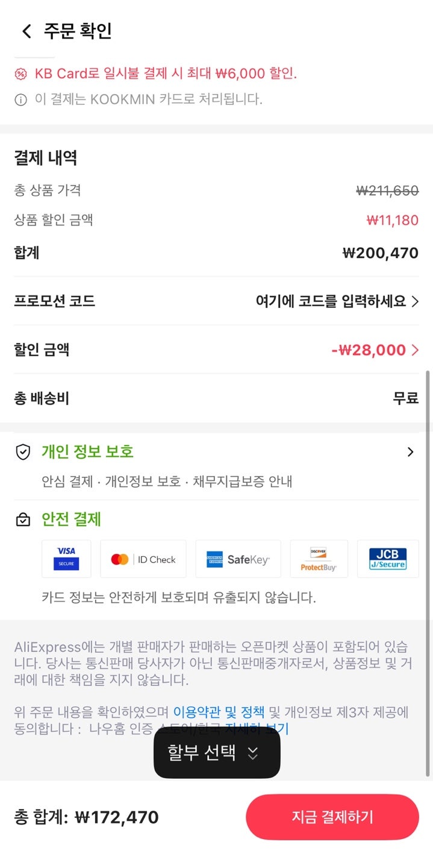
Task: Click the Visa Secure logo
Action: pyautogui.click(x=66, y=559)
